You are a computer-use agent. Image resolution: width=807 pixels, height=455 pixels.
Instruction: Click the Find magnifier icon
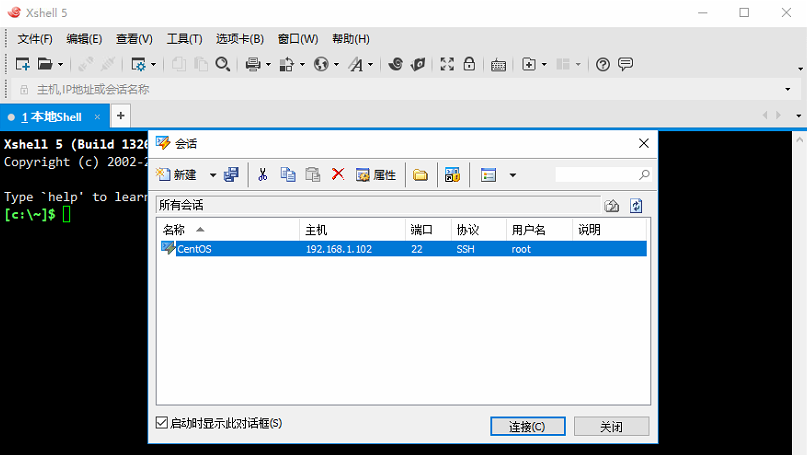(222, 64)
